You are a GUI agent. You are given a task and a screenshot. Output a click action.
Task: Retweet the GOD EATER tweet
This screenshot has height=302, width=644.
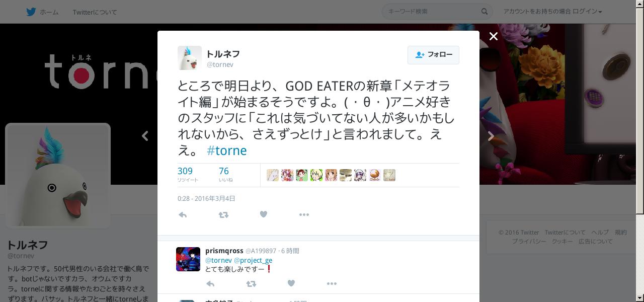[223, 214]
